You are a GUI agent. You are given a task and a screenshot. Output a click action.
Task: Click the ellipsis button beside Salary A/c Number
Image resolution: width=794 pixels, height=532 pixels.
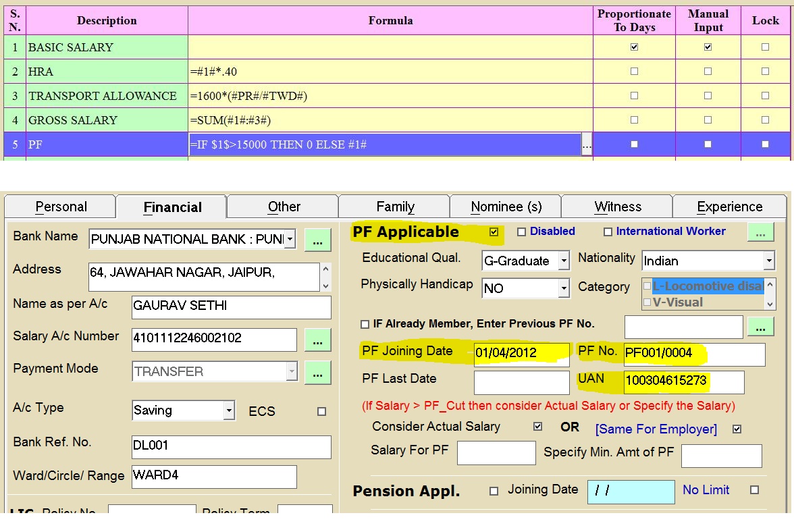tap(317, 340)
